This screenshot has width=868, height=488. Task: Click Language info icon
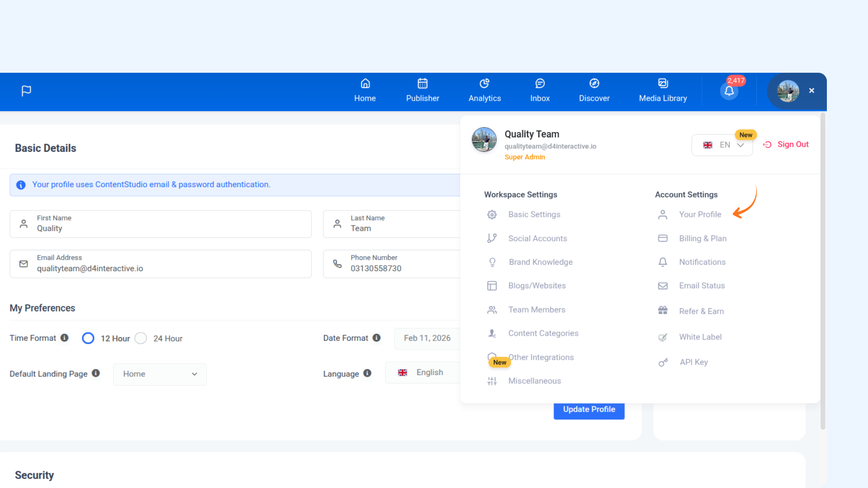(x=367, y=373)
